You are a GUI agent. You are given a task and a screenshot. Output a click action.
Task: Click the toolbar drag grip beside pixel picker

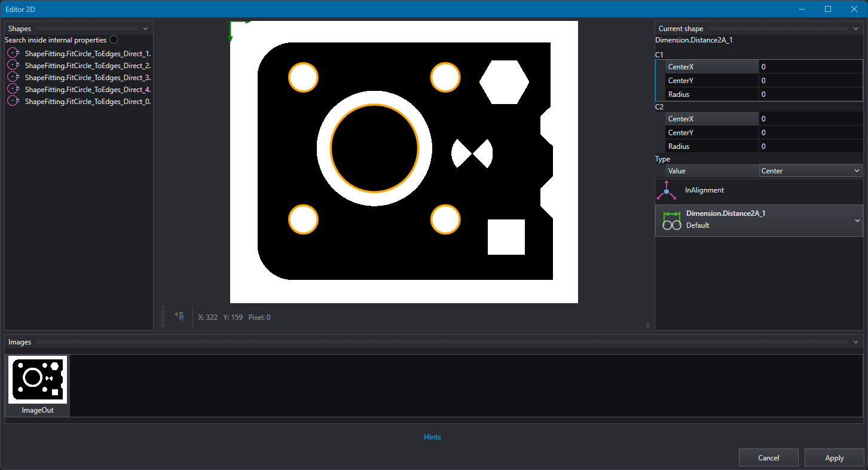(163, 316)
